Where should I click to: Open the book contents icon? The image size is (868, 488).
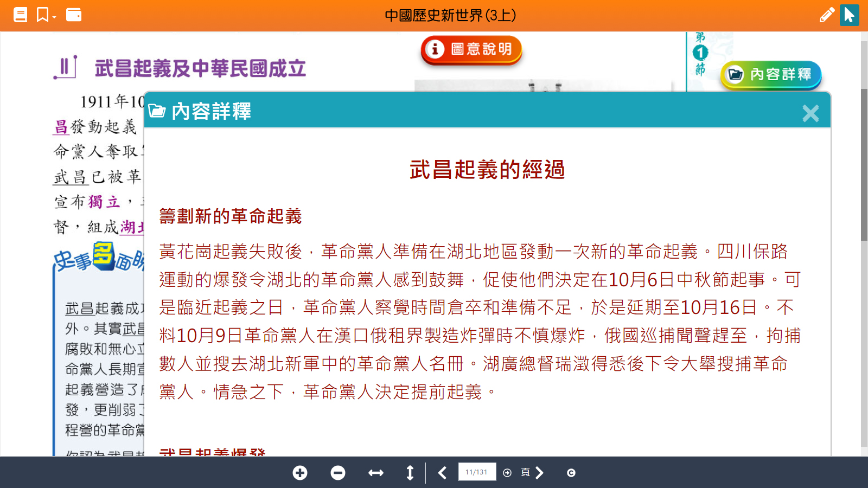[20, 15]
